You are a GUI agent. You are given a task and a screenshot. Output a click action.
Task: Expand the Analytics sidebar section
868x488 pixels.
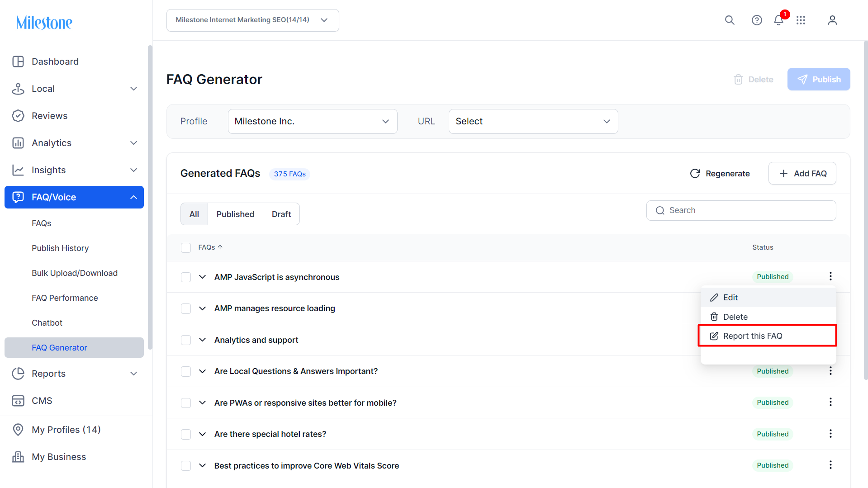tap(133, 143)
